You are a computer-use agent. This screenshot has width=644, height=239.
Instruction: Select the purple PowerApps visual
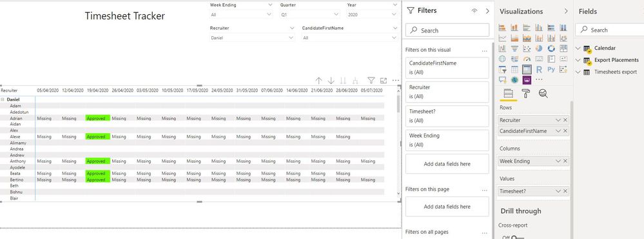[527, 79]
